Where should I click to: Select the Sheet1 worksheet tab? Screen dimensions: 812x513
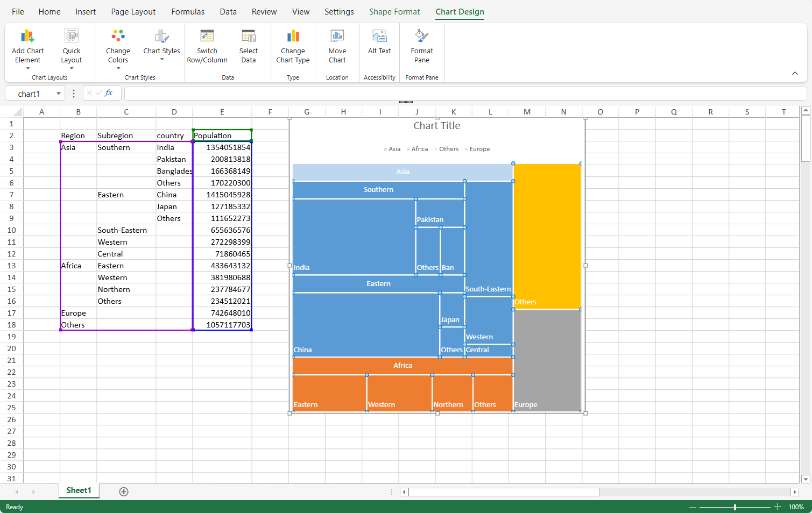tap(79, 490)
